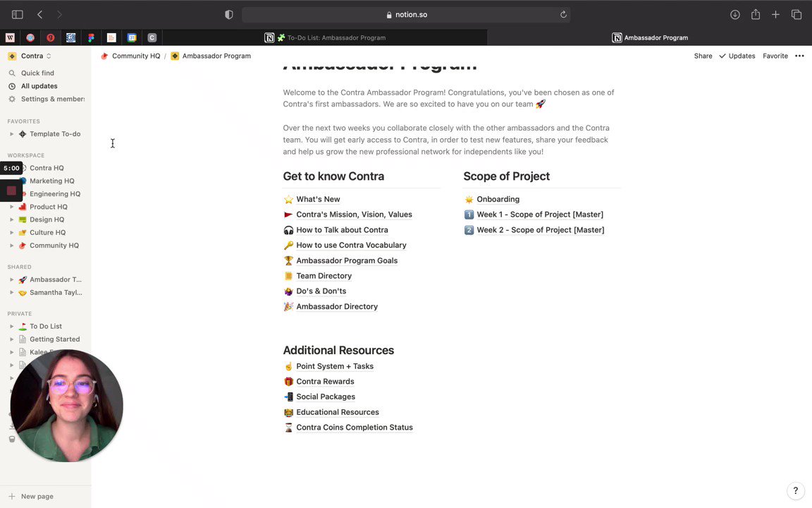Screen dimensions: 812x508
Task: Expand the Design HQ page tree
Action: 11,220
